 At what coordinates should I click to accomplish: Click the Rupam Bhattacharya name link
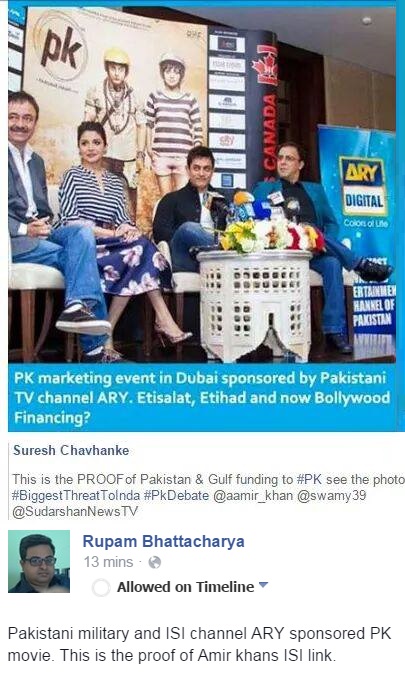click(x=163, y=541)
